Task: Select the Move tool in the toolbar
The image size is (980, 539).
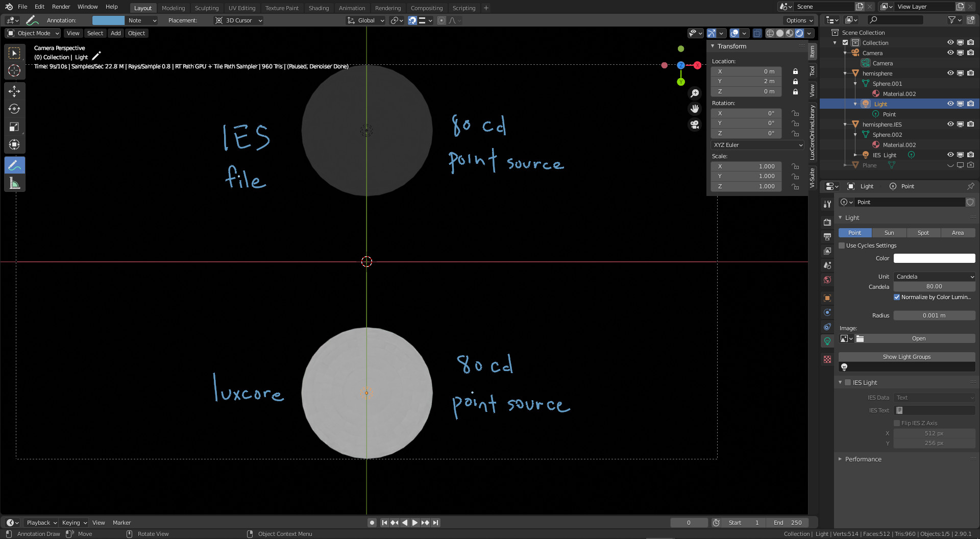Action: click(14, 91)
